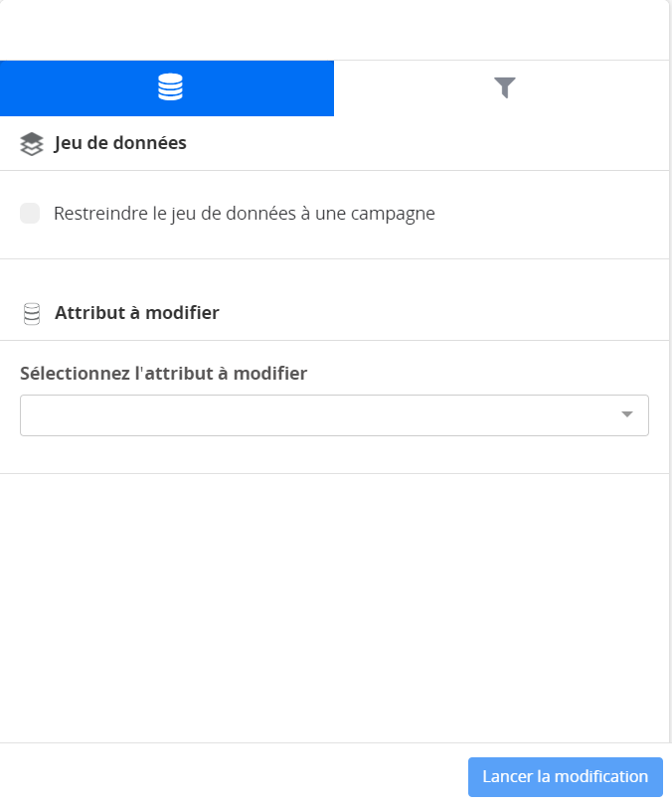Click the database outline icon beside Attribut à modifier
672x805 pixels.
32,314
